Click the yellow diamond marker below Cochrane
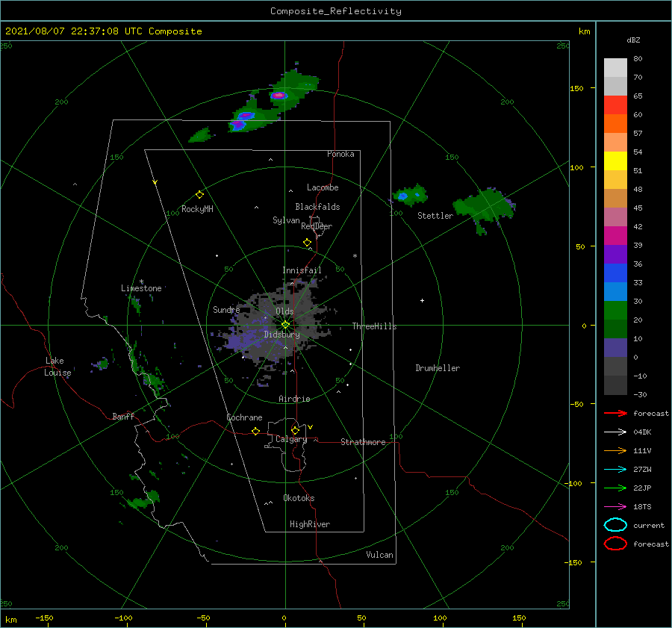 (255, 431)
